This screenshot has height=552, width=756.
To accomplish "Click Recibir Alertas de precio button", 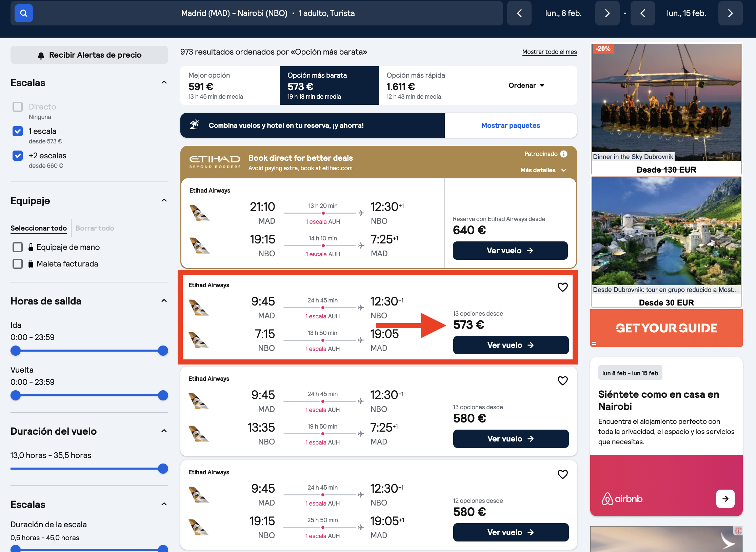I will coord(89,55).
